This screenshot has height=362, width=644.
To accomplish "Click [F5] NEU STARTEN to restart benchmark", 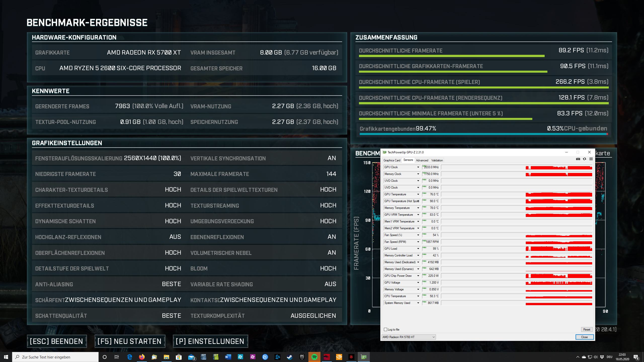I will pyautogui.click(x=130, y=341).
